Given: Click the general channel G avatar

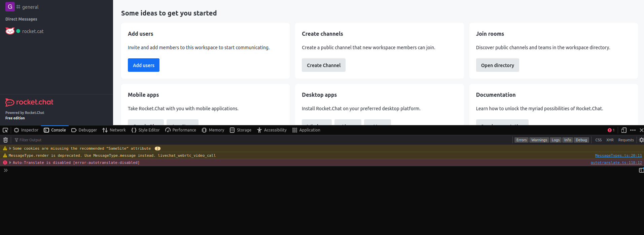Looking at the screenshot, I should point(10,7).
